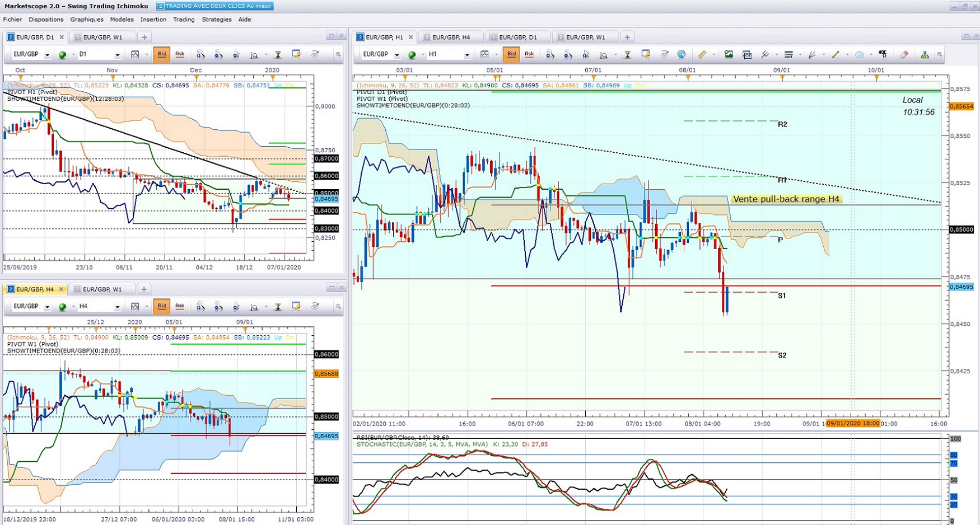This screenshot has width=980, height=525.
Task: Click the first zoom icon in D1 toolbar
Action: [x=200, y=54]
